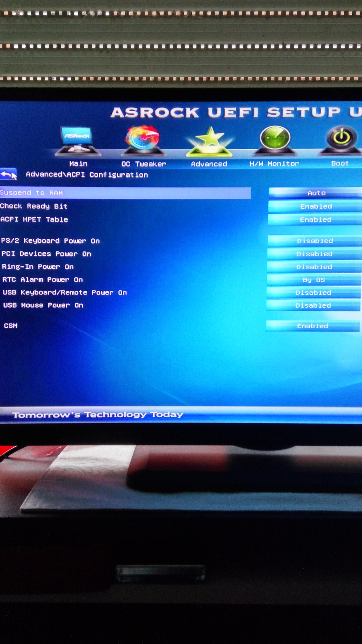The height and width of the screenshot is (644, 362).
Task: Toggle CSM Enabled value
Action: 313,326
